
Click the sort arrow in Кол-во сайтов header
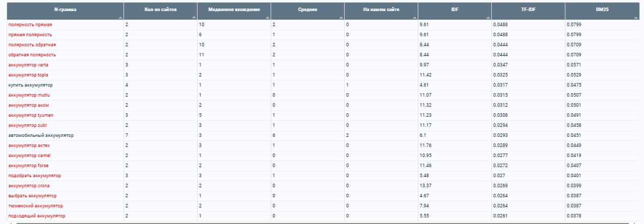[194, 17]
